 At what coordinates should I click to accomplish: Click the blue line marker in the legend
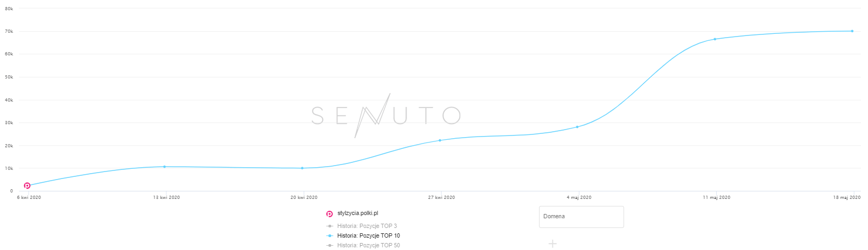tap(330, 236)
